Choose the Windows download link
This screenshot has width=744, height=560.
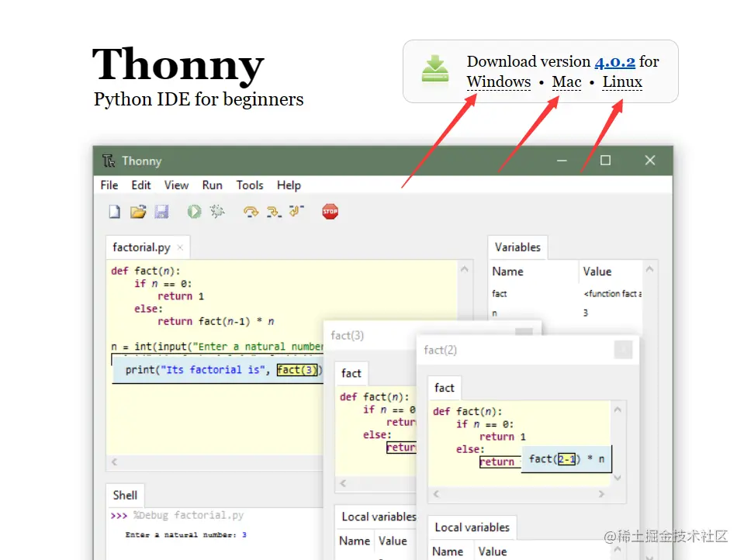point(499,82)
